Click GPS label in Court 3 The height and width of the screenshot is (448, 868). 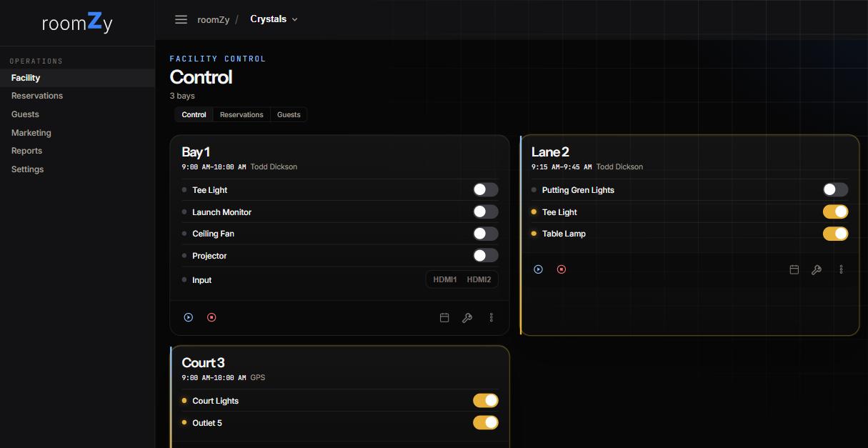pyautogui.click(x=258, y=377)
